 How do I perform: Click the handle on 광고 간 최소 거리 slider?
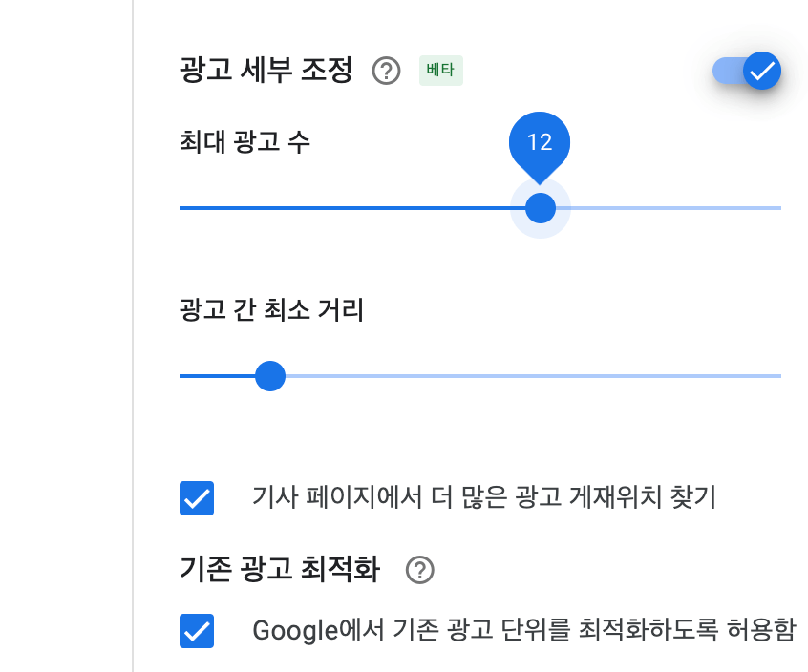[x=270, y=376]
